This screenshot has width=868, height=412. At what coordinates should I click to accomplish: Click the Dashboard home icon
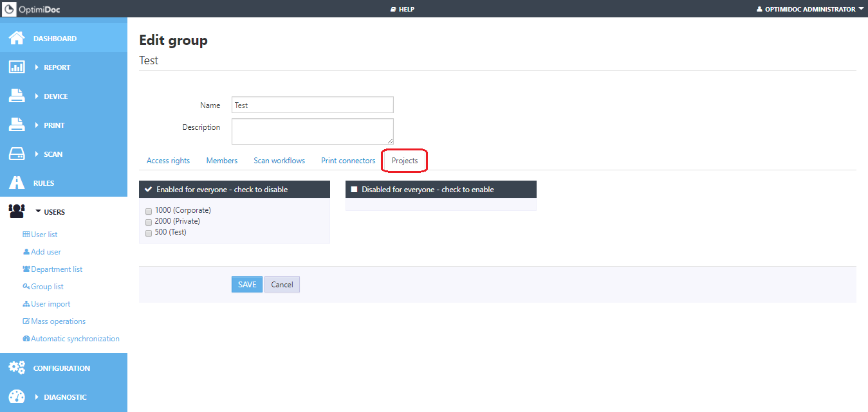tap(17, 38)
